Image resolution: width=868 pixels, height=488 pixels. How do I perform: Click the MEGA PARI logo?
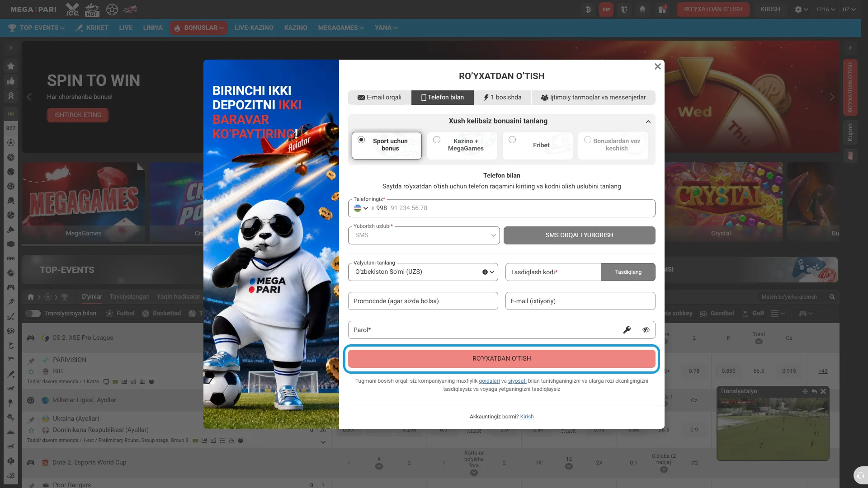coord(33,9)
